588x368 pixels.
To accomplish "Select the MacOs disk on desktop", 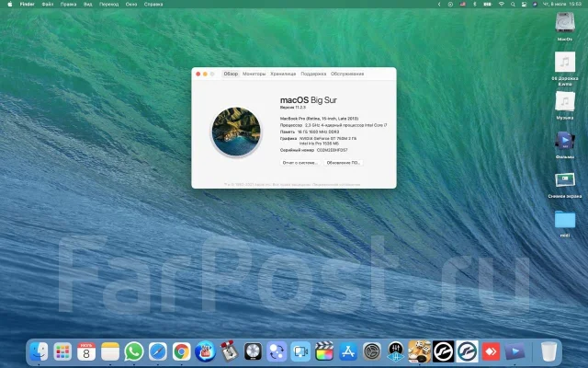I will pyautogui.click(x=565, y=23).
